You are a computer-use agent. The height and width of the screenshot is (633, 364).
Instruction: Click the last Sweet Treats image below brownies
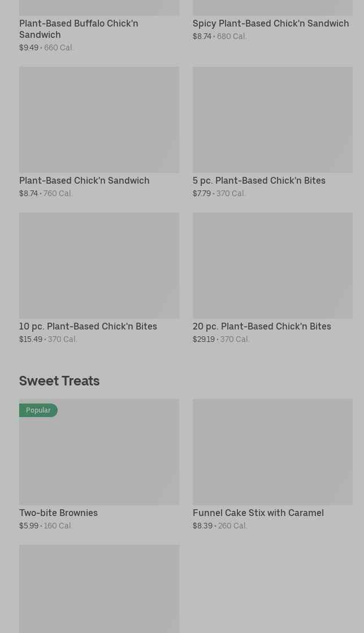click(99, 588)
